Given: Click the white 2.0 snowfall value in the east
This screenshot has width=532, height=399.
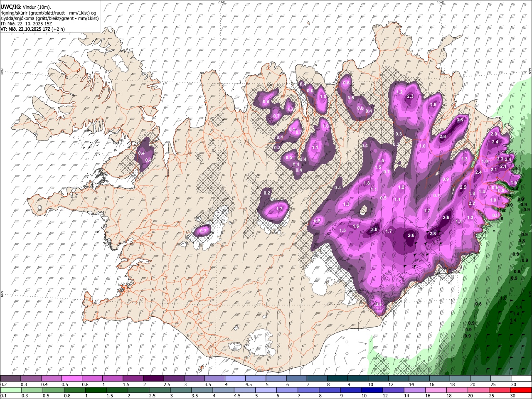Looking at the screenshot, I should click(x=494, y=134).
